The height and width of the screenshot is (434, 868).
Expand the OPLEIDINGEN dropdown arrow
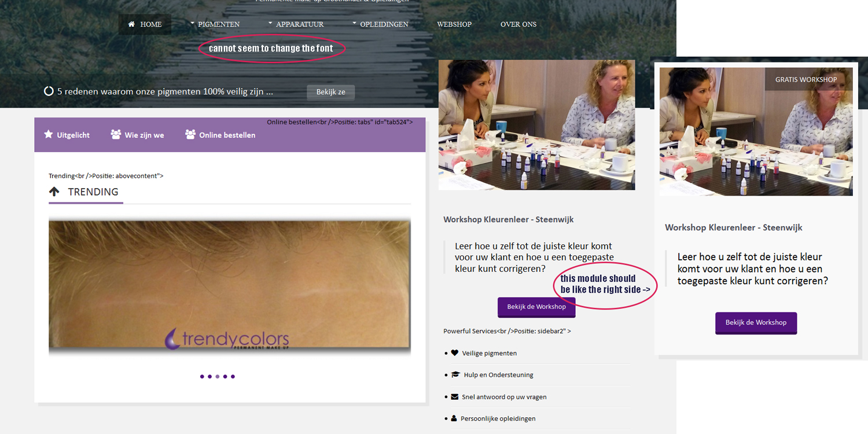point(354,23)
